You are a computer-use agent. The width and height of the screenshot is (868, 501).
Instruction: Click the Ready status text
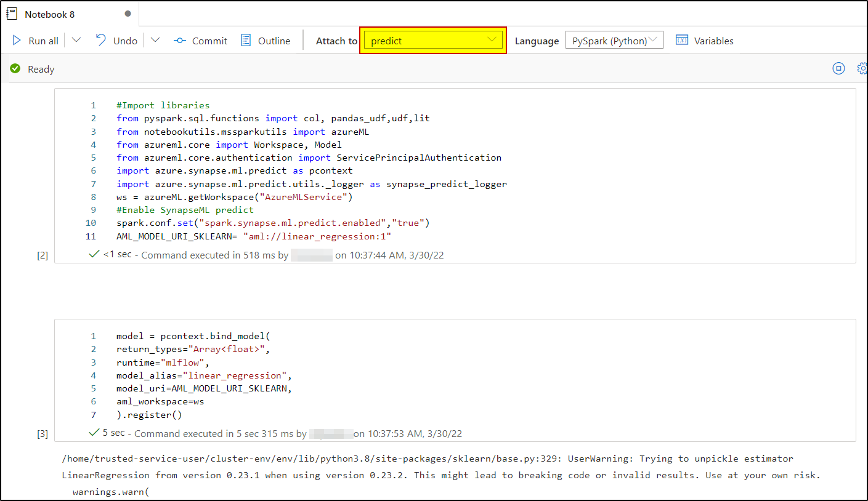pyautogui.click(x=41, y=70)
